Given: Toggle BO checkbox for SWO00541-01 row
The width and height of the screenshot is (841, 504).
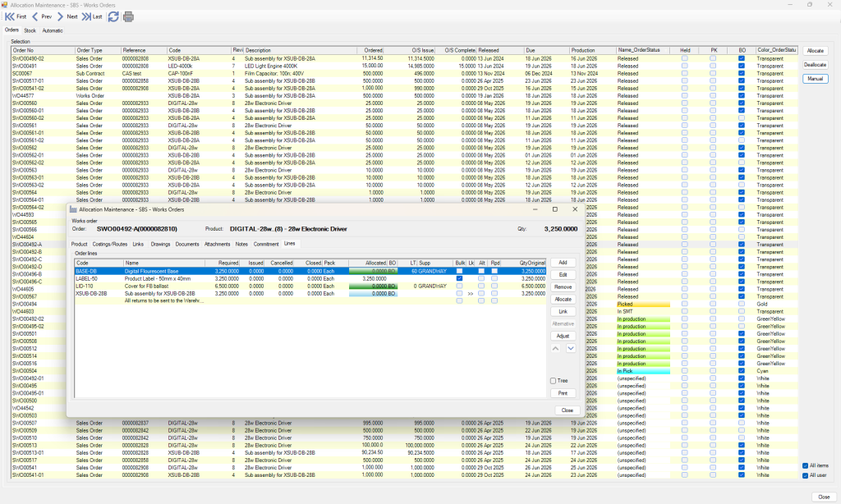Looking at the screenshot, I should [742, 475].
